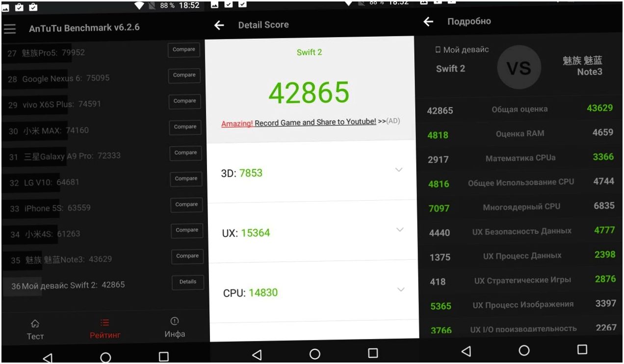
Task: Open Record Game and Share to Youtube link
Action: 298,123
